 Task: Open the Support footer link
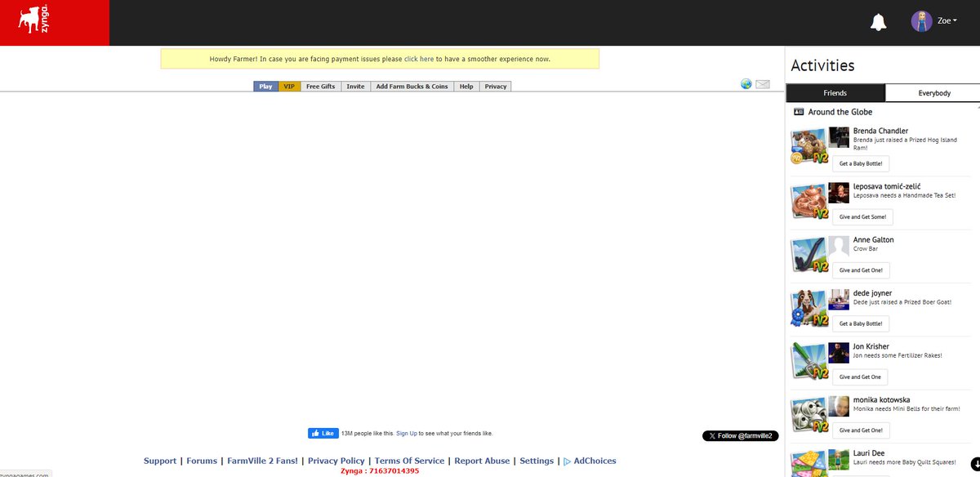click(x=160, y=461)
